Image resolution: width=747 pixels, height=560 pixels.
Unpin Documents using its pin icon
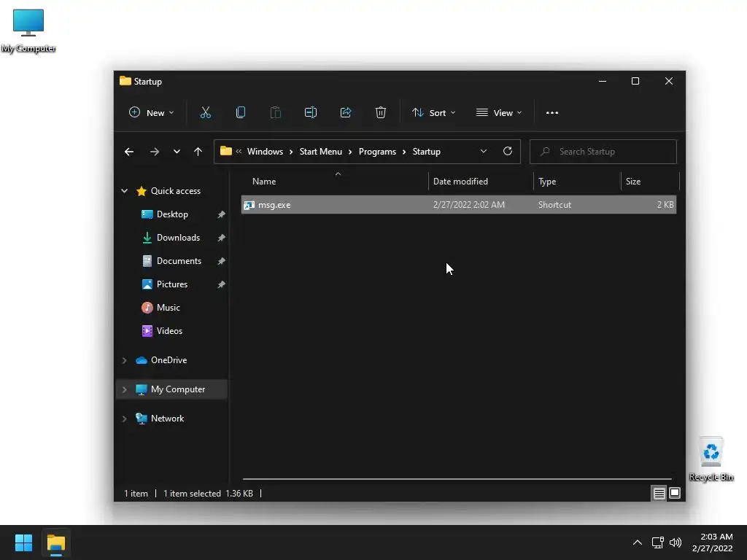pos(221,262)
